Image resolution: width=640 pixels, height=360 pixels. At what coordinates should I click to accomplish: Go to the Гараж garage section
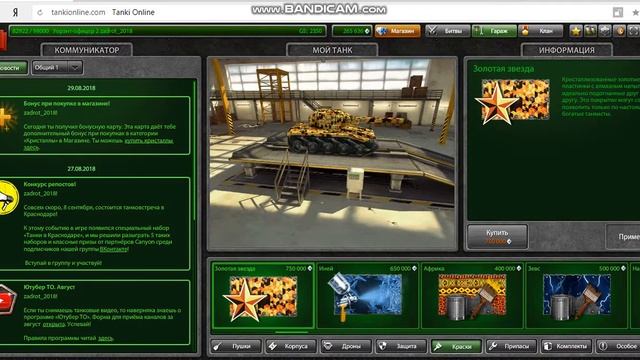click(x=494, y=31)
